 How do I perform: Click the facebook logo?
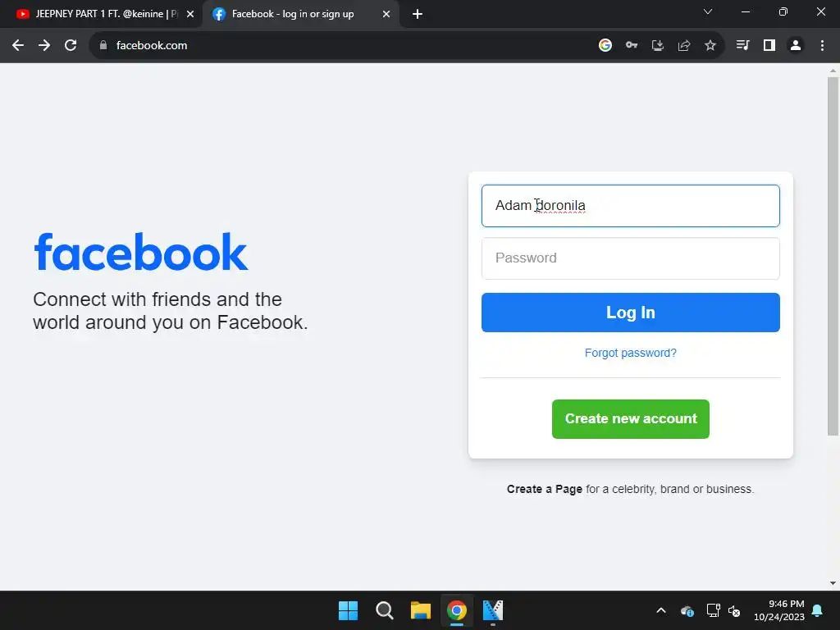[141, 251]
